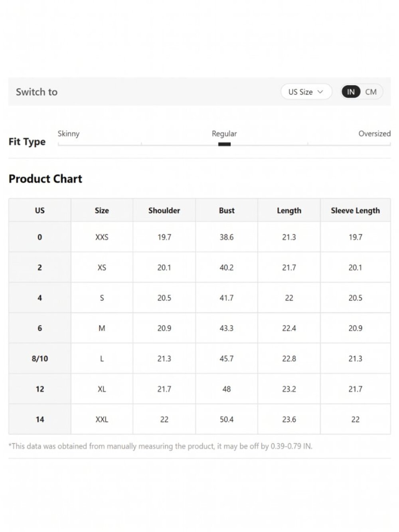Select the Regular fit marker

[224, 144]
